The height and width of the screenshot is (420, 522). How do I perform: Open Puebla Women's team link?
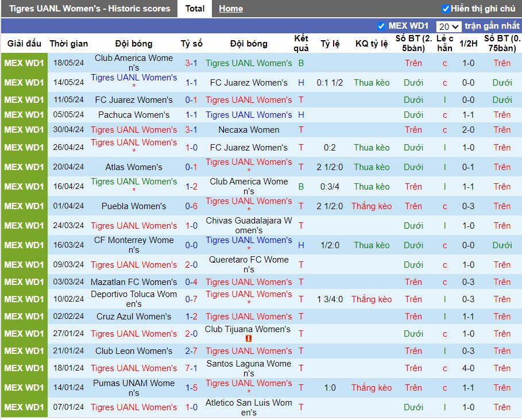tap(134, 206)
